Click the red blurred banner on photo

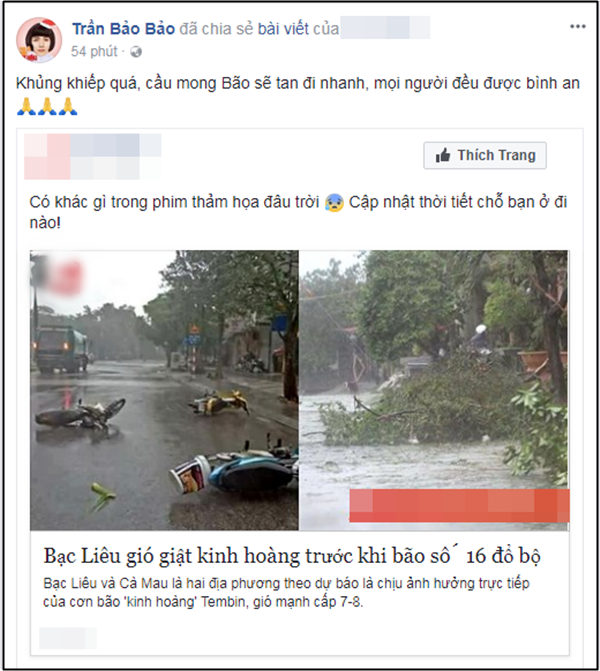[459, 505]
